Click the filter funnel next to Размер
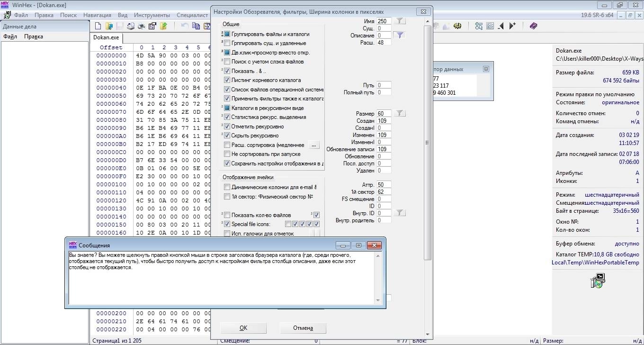This screenshot has height=345, width=644. pyautogui.click(x=400, y=113)
